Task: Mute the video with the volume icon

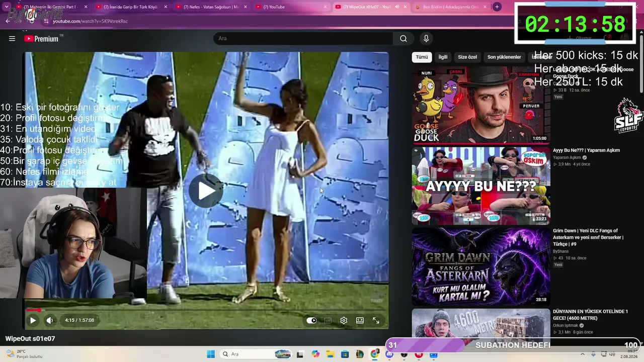Action: 49,320
